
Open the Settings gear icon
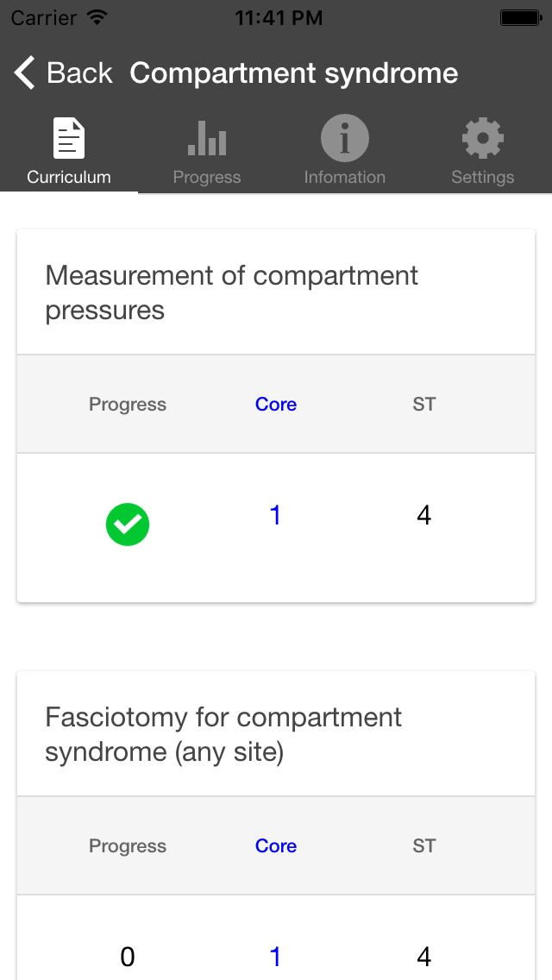(482, 139)
